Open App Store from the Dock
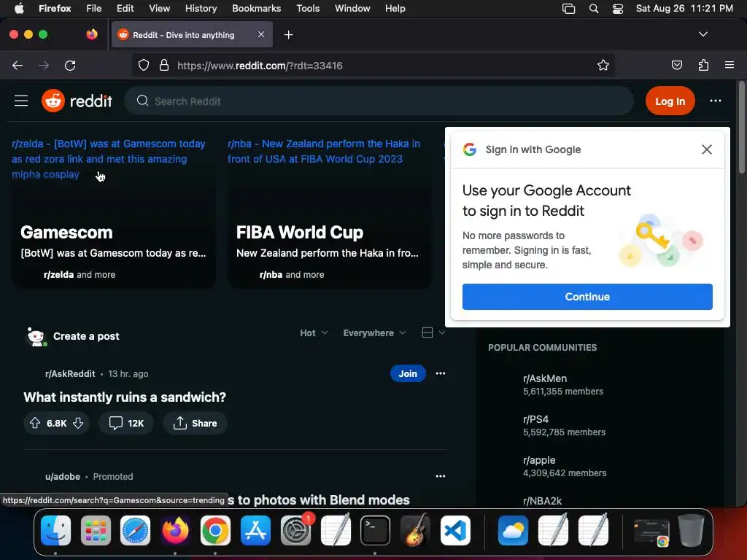The width and height of the screenshot is (747, 560). [255, 531]
